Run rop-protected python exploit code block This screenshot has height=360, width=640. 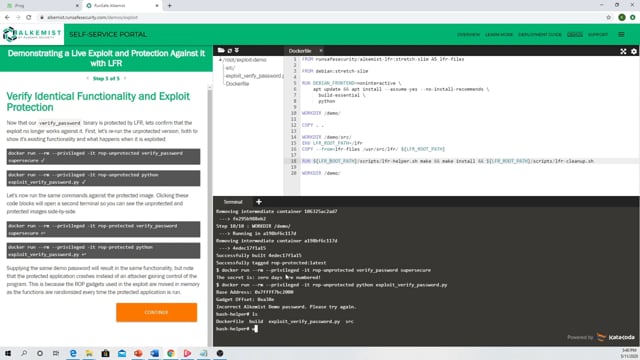[x=103, y=251]
